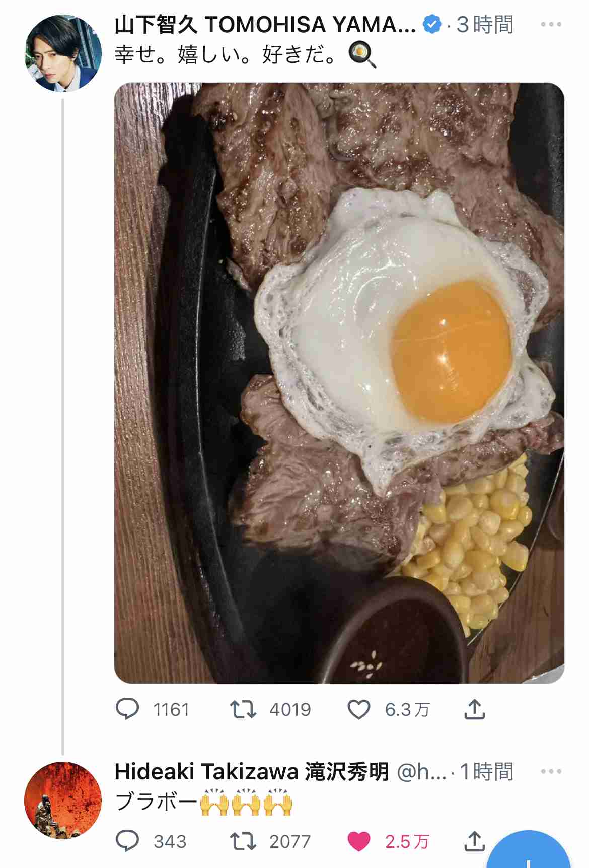
Task: Open Tomohisa Yamashita's profile avatar
Action: (63, 53)
